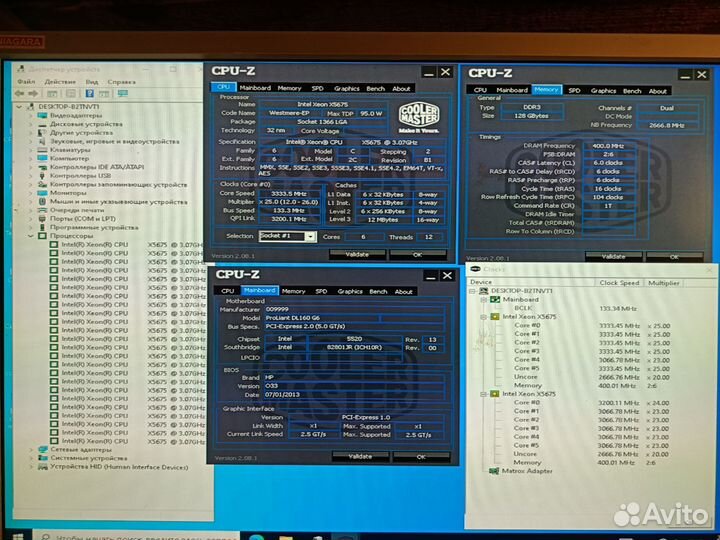Open Memory tab in Mainboard CPU-Z window
Viewport: 720px width, 540px height.
(x=293, y=291)
